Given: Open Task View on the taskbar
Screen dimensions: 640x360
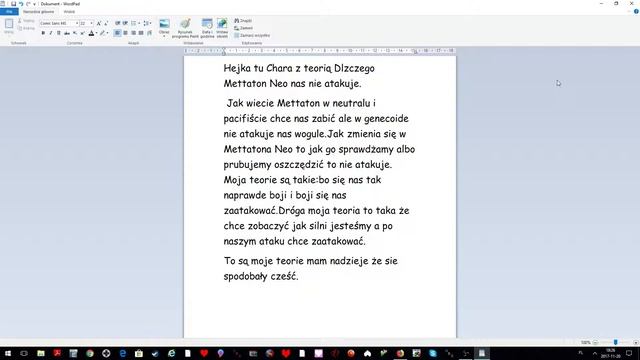Looking at the screenshot, I should 24,353.
